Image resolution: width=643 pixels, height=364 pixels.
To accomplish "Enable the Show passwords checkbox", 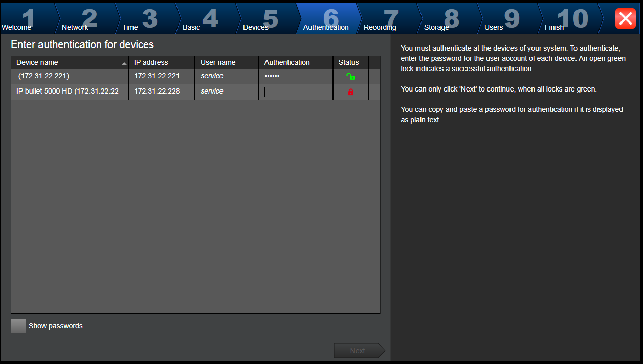I will click(18, 326).
